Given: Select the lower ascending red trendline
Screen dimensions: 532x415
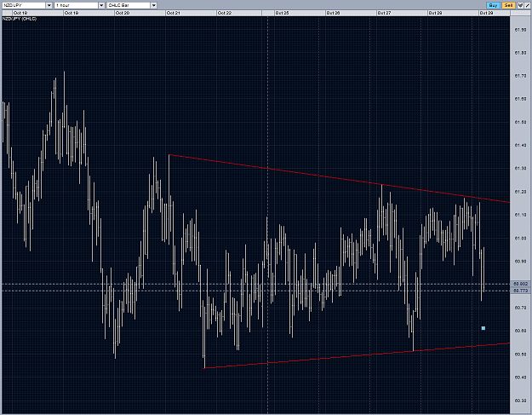Looking at the screenshot, I should 357,355.
